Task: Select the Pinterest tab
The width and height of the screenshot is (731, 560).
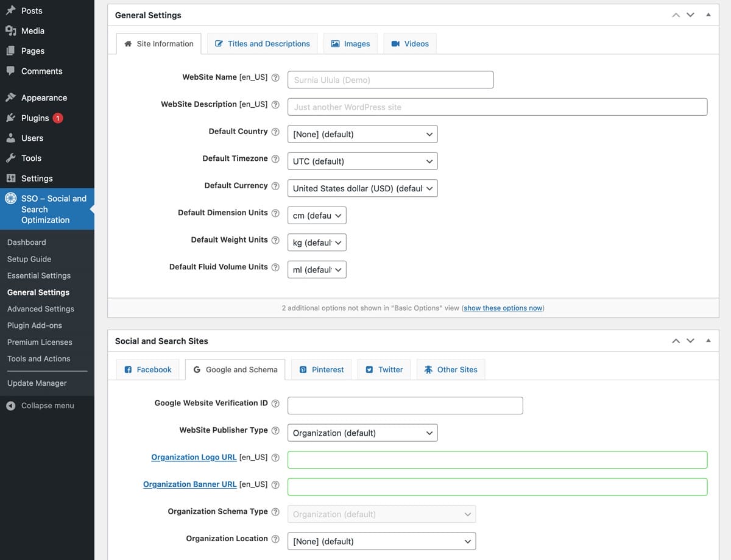Action: [x=321, y=369]
